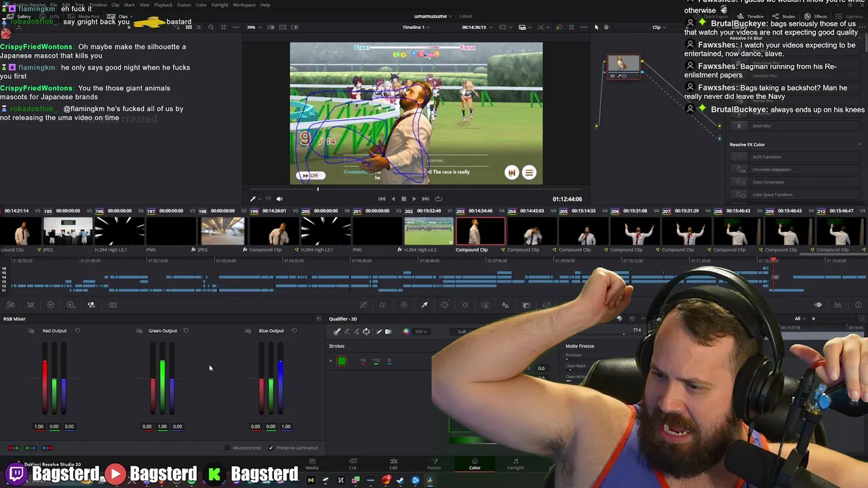868x488 pixels.
Task: Open the Workspace menu
Action: pos(244,5)
